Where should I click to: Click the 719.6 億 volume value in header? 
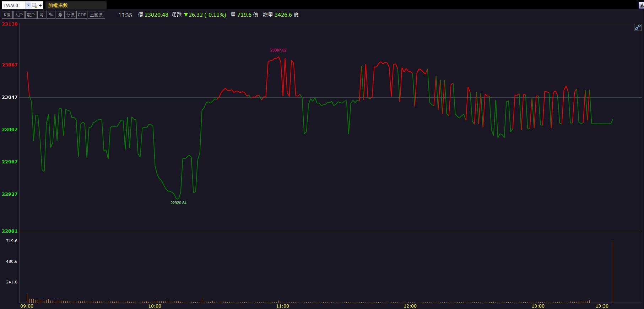tap(248, 15)
